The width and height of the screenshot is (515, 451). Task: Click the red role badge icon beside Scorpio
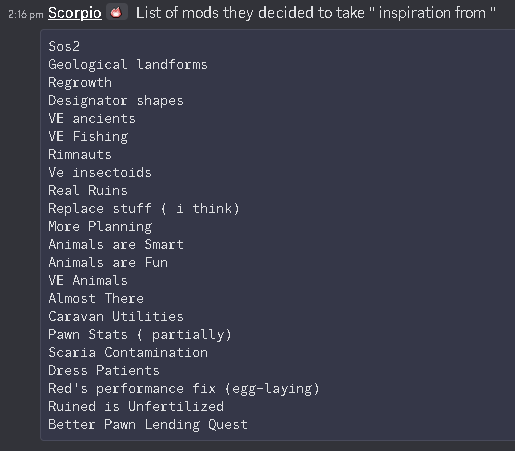(x=116, y=12)
